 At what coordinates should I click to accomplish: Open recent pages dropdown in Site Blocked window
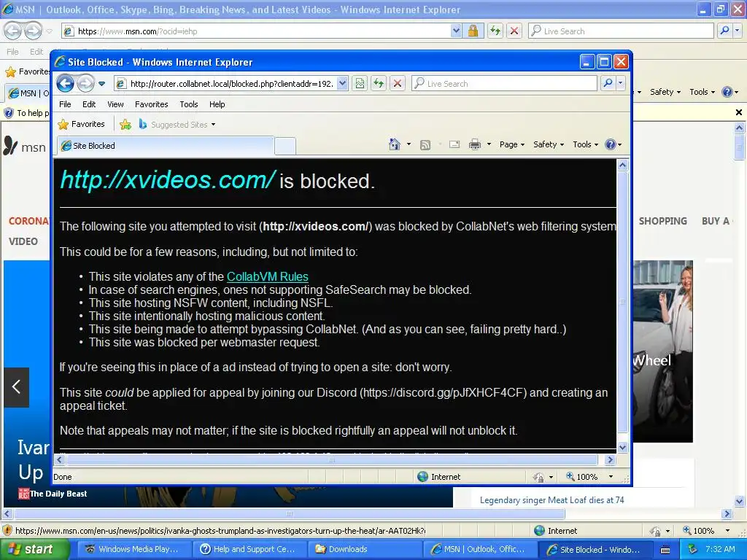pyautogui.click(x=101, y=84)
